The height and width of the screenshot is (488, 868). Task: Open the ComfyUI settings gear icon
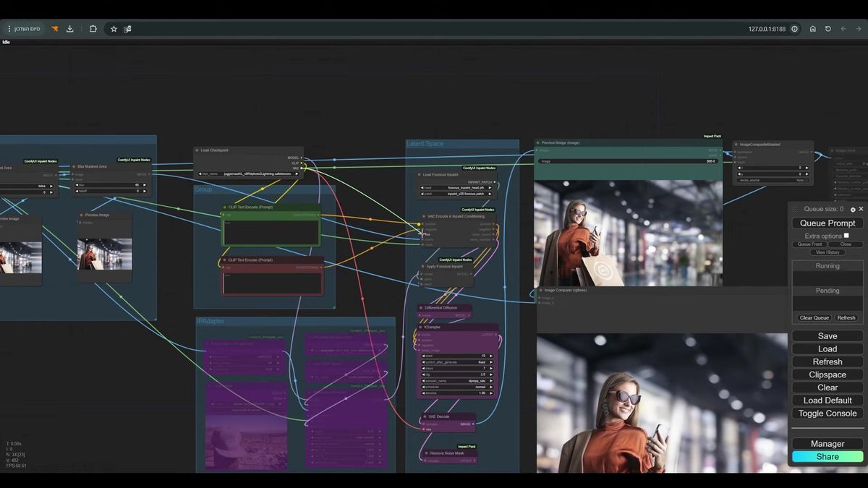[853, 210]
